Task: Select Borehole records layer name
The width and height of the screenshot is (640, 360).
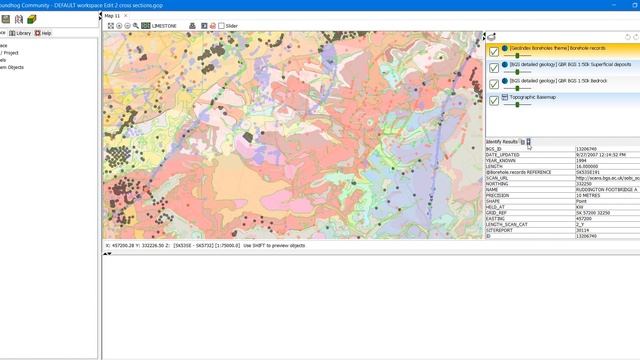Action: pos(558,48)
